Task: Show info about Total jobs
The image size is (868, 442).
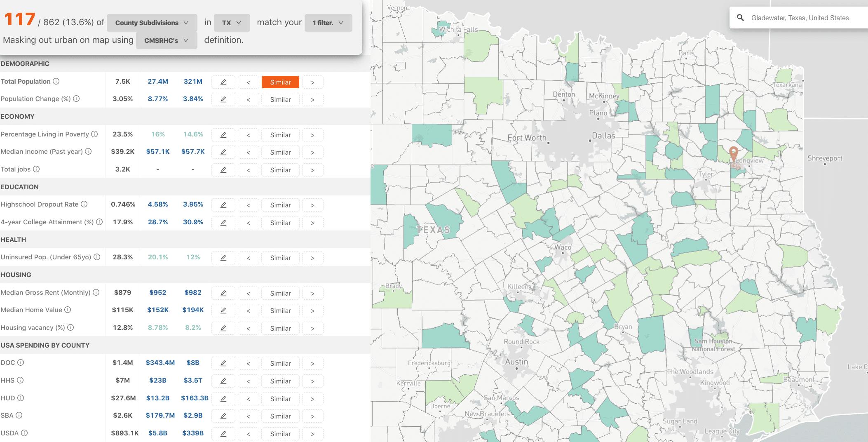Action: coord(36,169)
